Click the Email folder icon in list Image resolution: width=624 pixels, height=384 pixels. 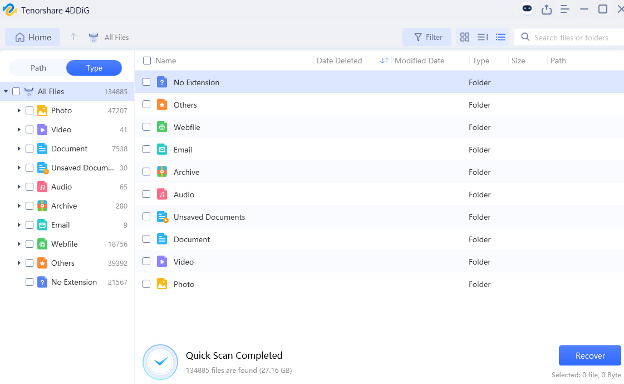coord(162,150)
